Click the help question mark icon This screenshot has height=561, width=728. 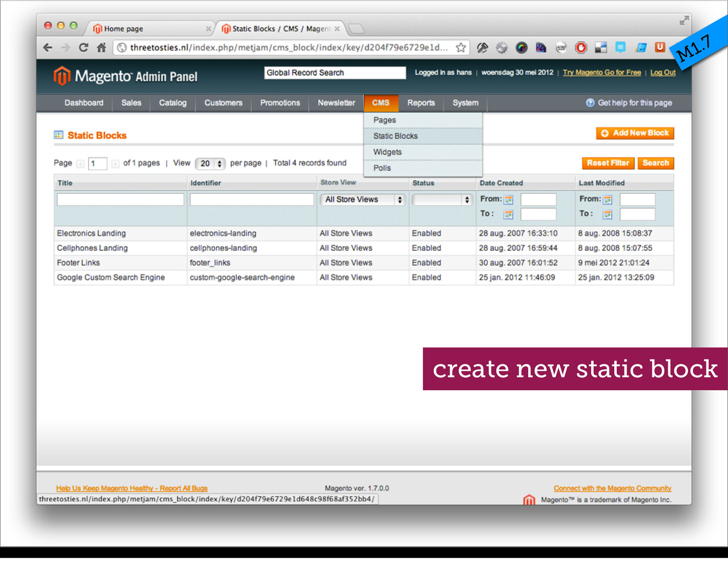click(x=590, y=103)
